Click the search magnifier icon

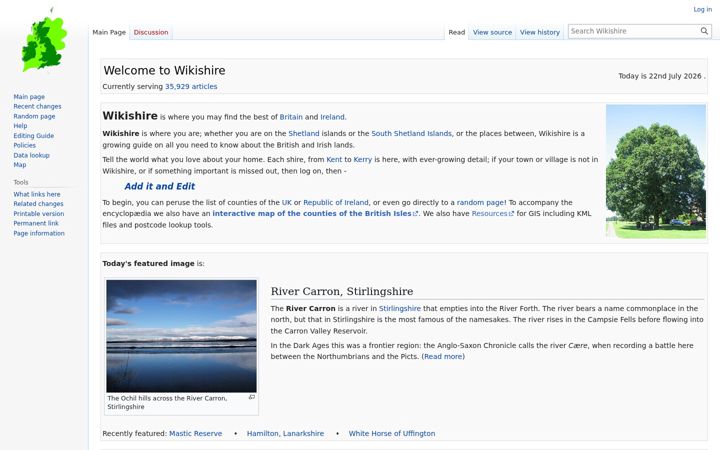[704, 31]
